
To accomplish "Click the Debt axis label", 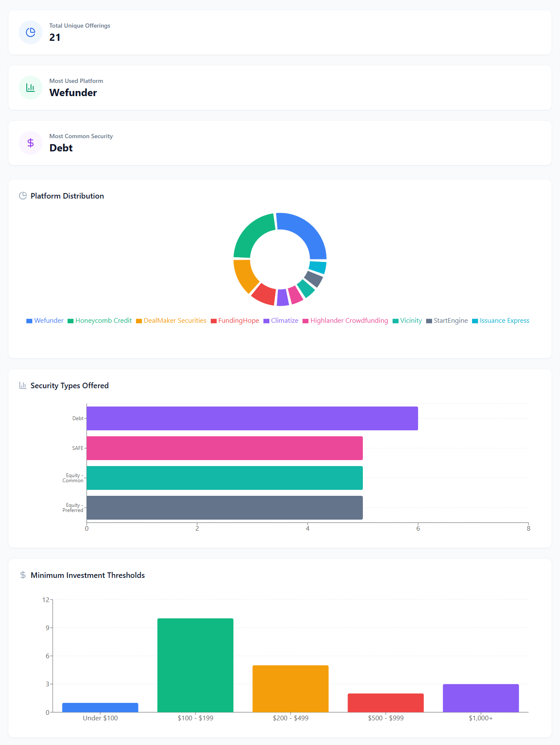I will pos(78,418).
